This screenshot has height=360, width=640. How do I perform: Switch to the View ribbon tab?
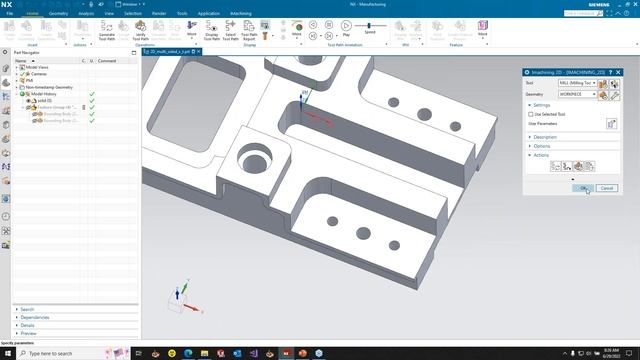[x=109, y=13]
